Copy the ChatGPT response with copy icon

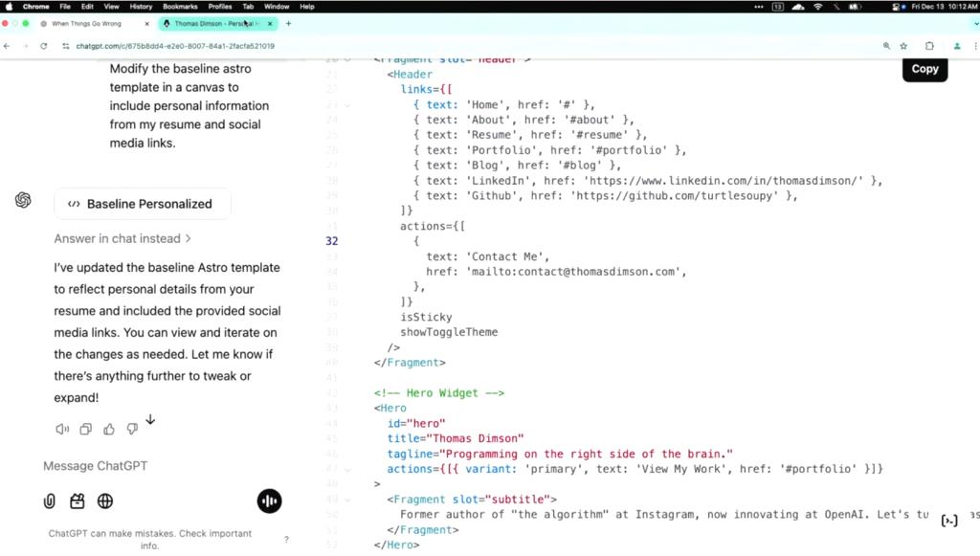click(x=85, y=430)
